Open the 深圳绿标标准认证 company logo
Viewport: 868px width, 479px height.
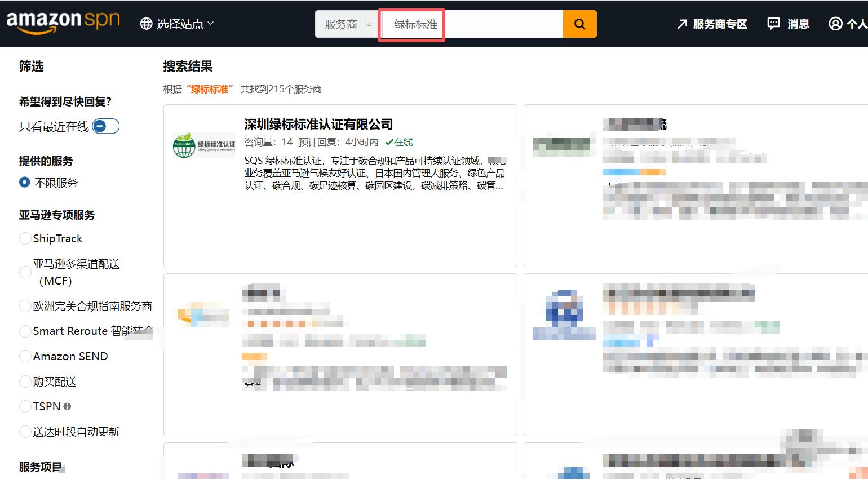(x=203, y=145)
